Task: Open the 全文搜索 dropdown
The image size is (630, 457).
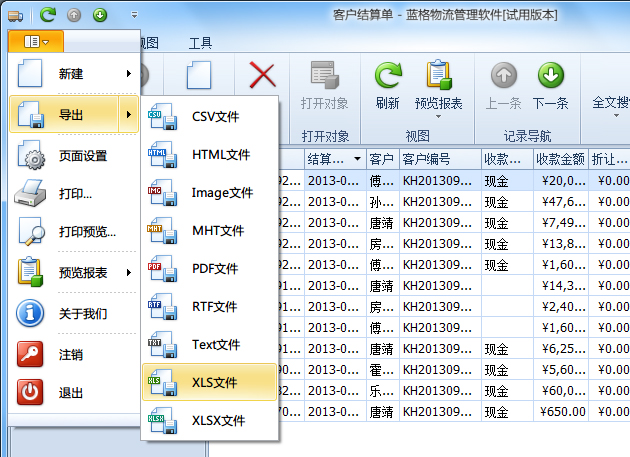Action: point(610,103)
